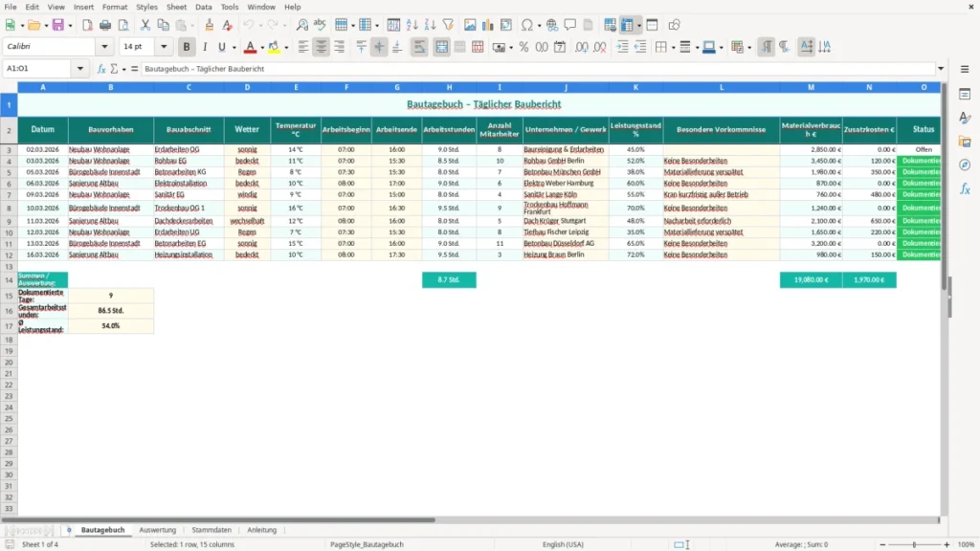Click the Print icon
The image size is (980, 551).
click(x=105, y=25)
